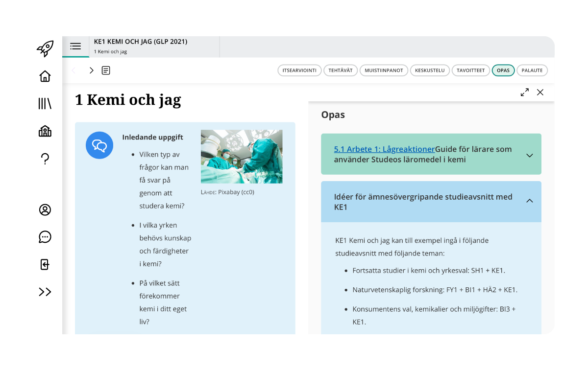
Task: Expand the green Lågreaktioner guide section
Action: [529, 155]
